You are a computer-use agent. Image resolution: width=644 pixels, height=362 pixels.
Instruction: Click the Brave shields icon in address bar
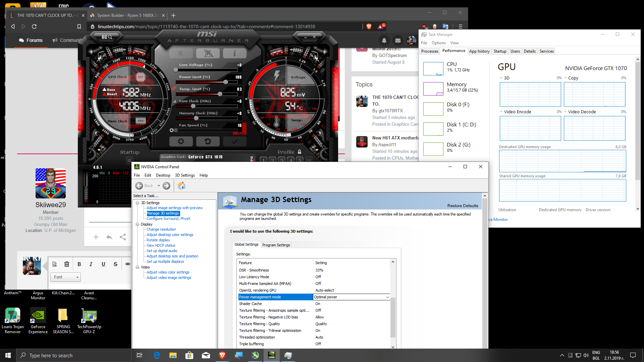[369, 26]
